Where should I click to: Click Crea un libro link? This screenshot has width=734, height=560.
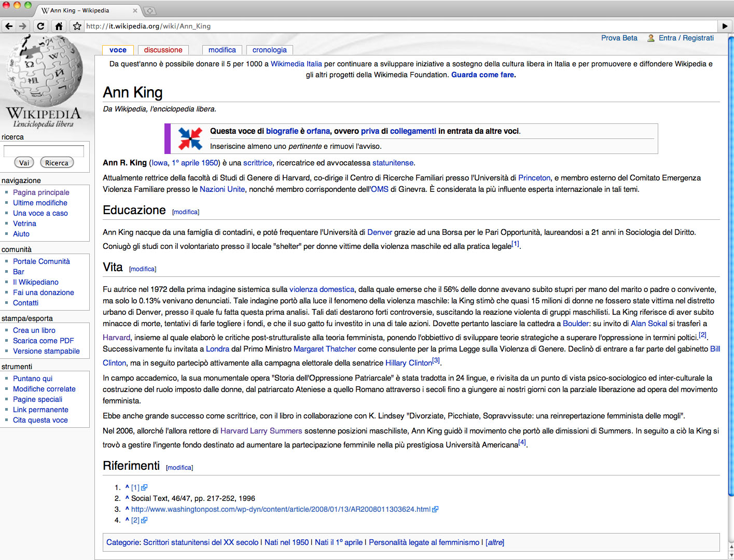tap(34, 330)
